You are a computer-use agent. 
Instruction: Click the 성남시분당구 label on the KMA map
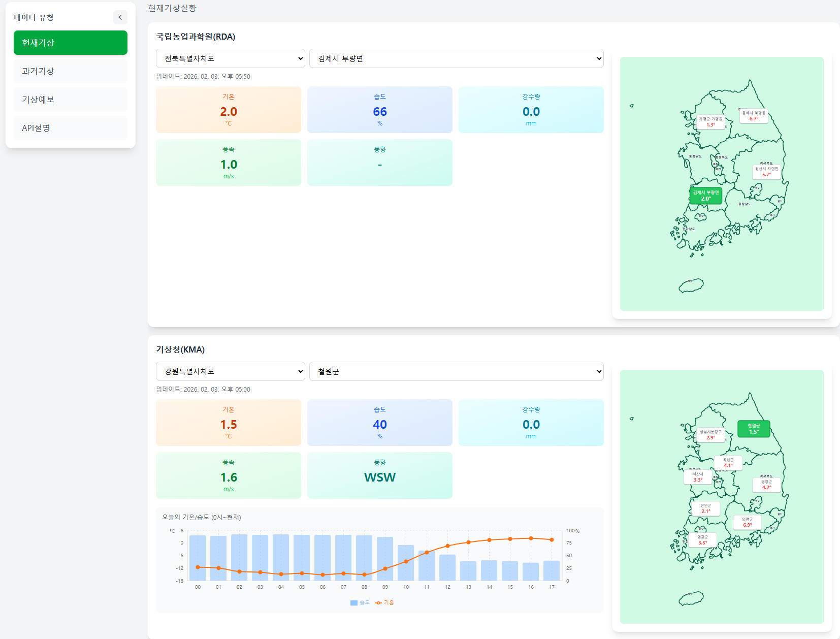click(711, 432)
